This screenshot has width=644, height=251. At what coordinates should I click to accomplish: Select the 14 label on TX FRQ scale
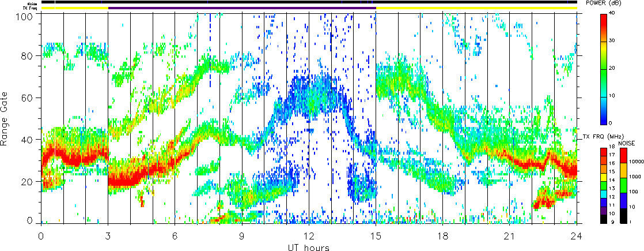pyautogui.click(x=612, y=180)
